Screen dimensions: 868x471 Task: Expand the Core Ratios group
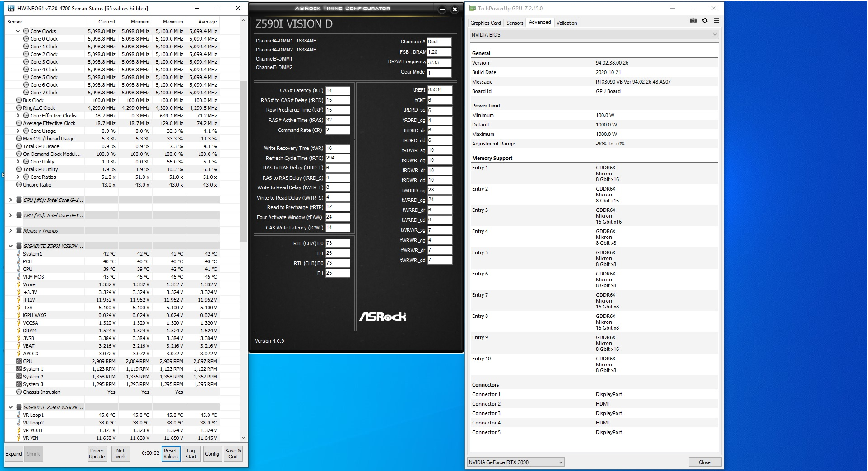18,177
